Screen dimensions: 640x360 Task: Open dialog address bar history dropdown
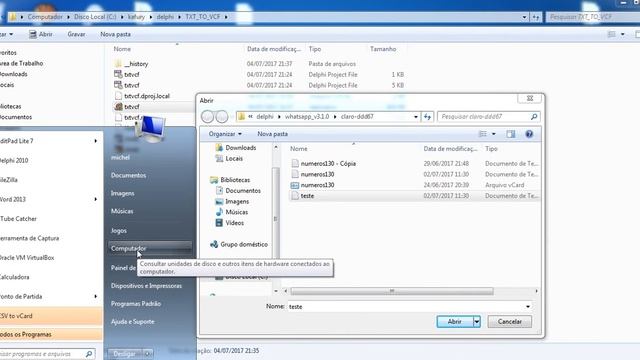[416, 117]
